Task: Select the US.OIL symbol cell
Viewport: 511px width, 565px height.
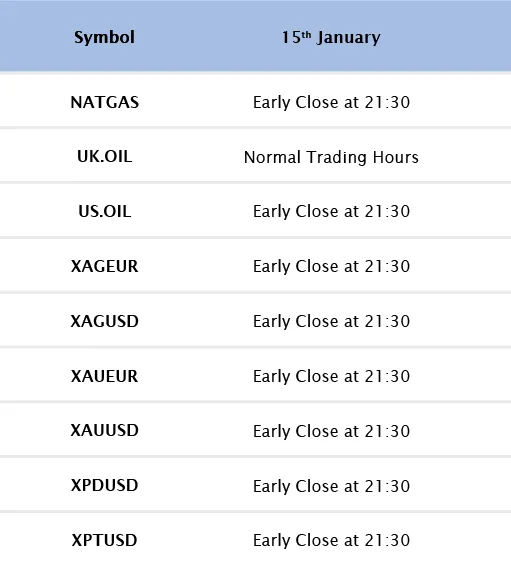Action: click(x=105, y=211)
